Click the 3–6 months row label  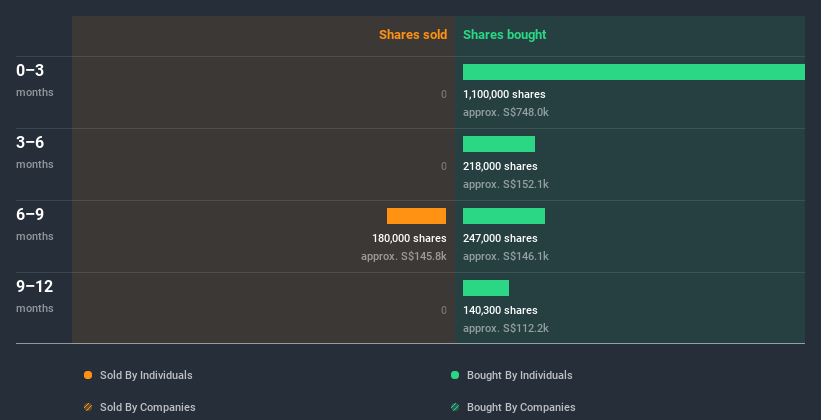pyautogui.click(x=35, y=152)
